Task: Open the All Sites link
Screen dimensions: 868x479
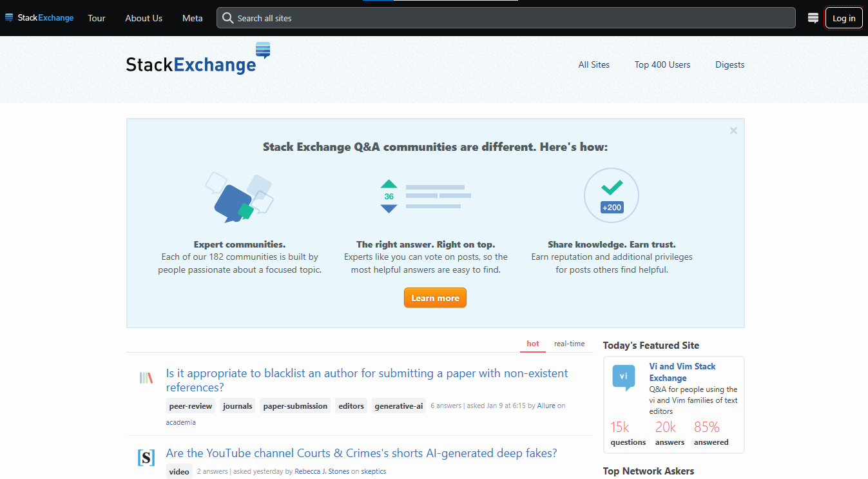Action: 593,64
